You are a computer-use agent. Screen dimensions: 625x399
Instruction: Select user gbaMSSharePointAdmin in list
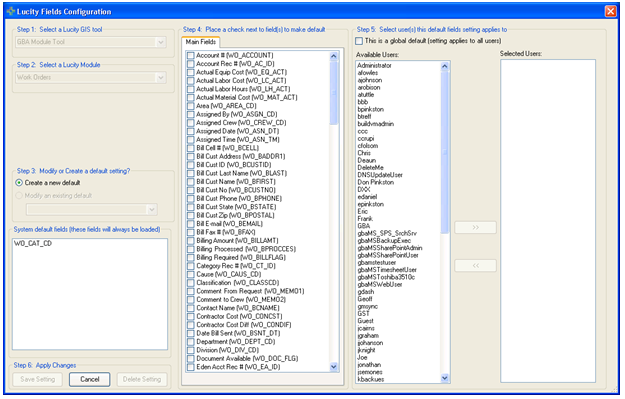coord(390,248)
